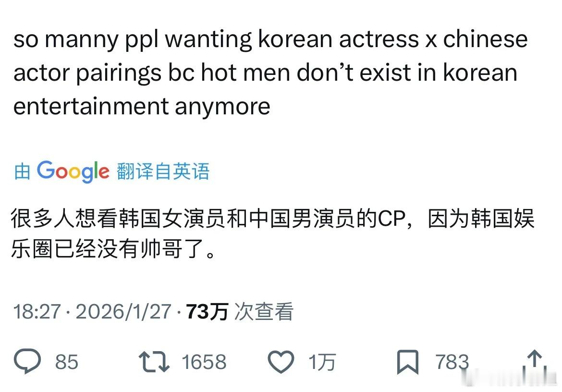
Task: Select the like count 1万
Action: (x=322, y=362)
